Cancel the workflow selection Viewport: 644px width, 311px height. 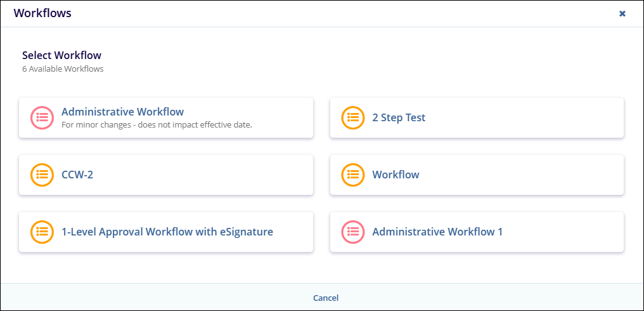326,298
